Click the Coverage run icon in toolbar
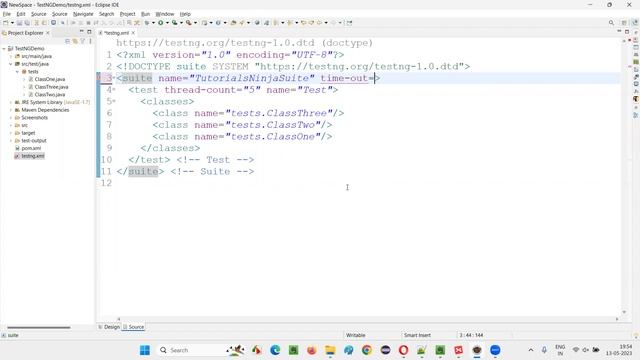Image resolution: width=640 pixels, height=360 pixels. coord(175,23)
